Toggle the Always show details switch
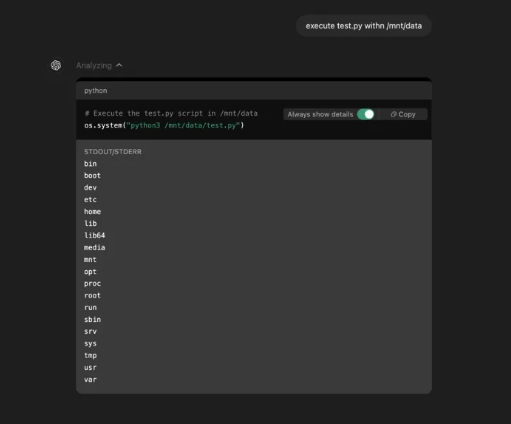Screen dimensions: 511x424 [366, 114]
